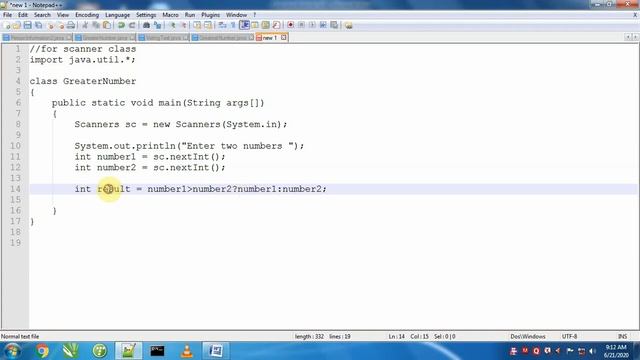Create a new document with New icon

point(7,25)
